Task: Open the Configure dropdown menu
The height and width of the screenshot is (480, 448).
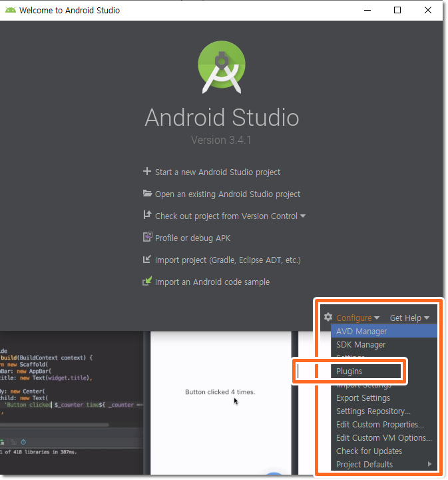Action: (357, 318)
